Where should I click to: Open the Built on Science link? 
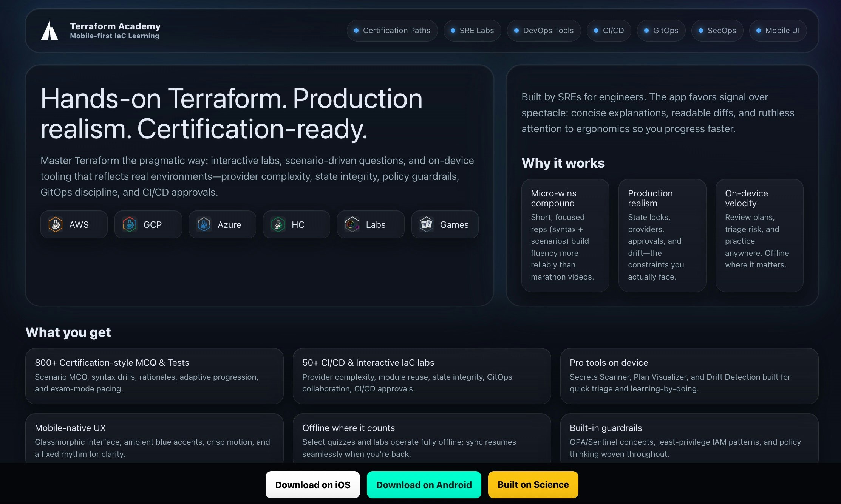pyautogui.click(x=533, y=485)
